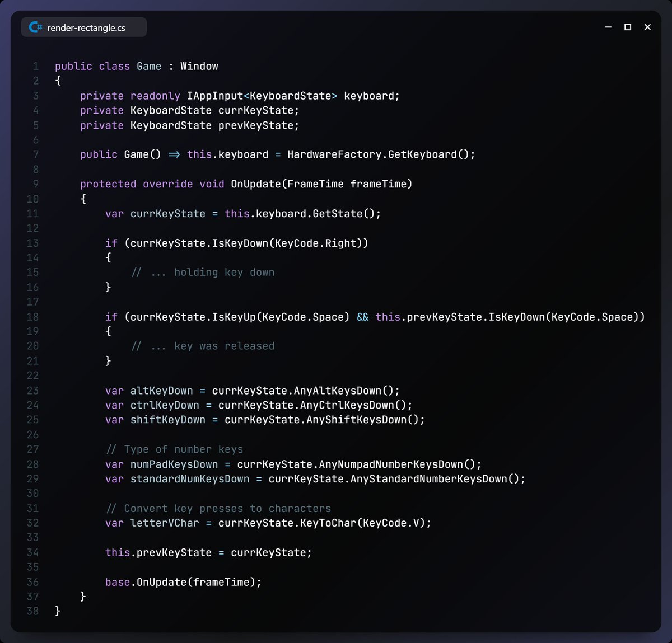Click 'private KeyboardState prevKeyState;' on line 5
The height and width of the screenshot is (643, 672).
pos(190,125)
